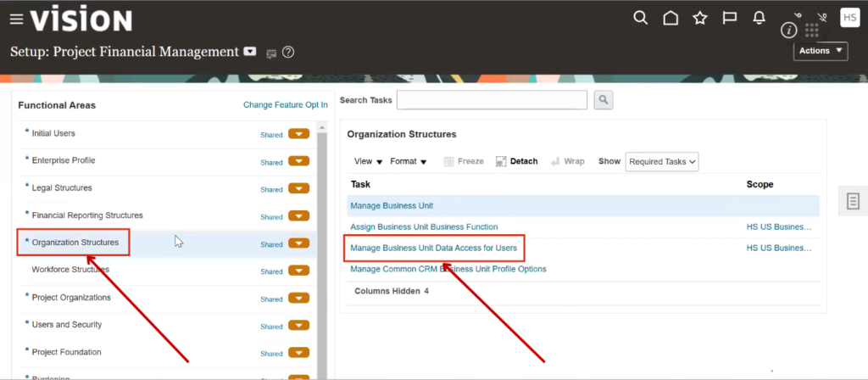
Task: Open notifications bell icon
Action: click(x=759, y=18)
